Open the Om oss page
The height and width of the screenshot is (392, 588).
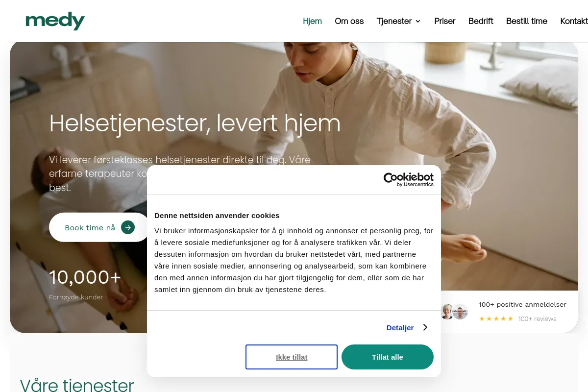coord(349,21)
